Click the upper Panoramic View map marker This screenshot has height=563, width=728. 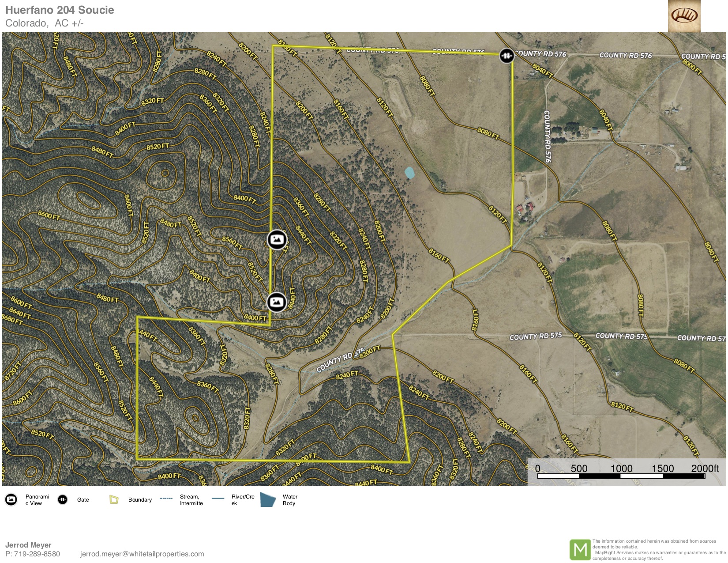tap(277, 240)
